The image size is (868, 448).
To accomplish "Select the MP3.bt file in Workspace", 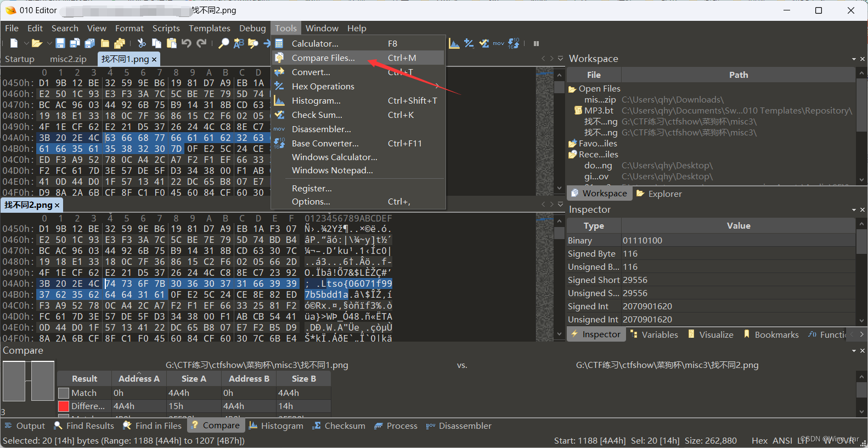I will click(599, 110).
